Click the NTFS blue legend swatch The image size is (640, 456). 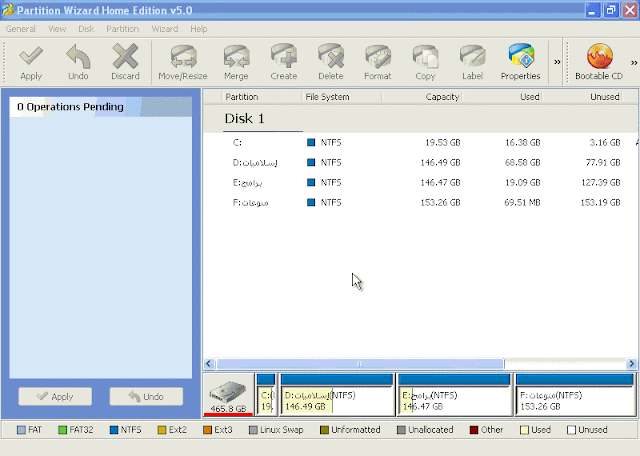pyautogui.click(x=114, y=430)
